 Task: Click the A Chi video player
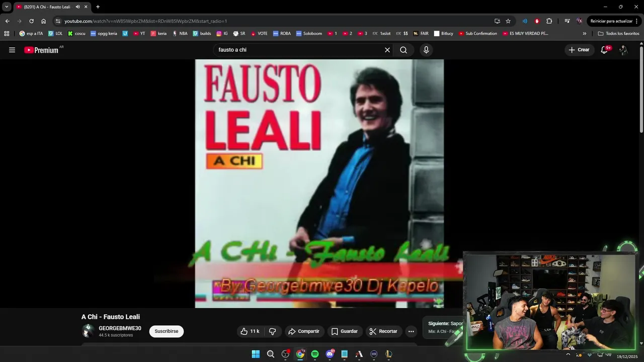319,184
